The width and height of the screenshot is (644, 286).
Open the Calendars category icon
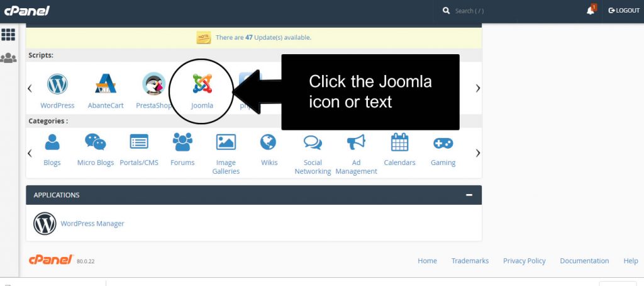point(399,142)
